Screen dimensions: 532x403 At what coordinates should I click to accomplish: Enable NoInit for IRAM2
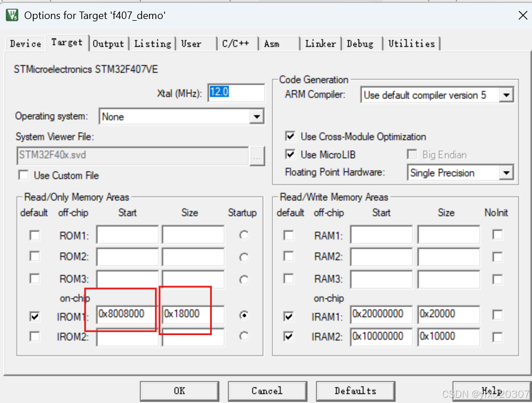click(497, 337)
